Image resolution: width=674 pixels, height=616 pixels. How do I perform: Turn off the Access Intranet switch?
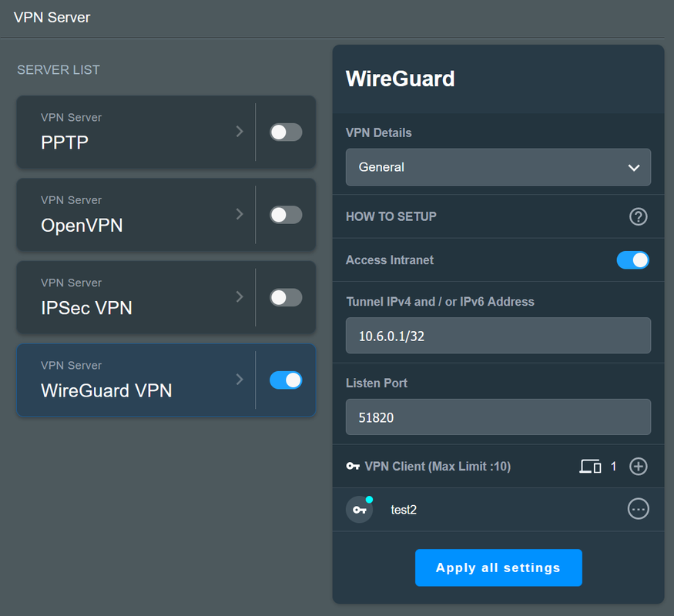(632, 260)
